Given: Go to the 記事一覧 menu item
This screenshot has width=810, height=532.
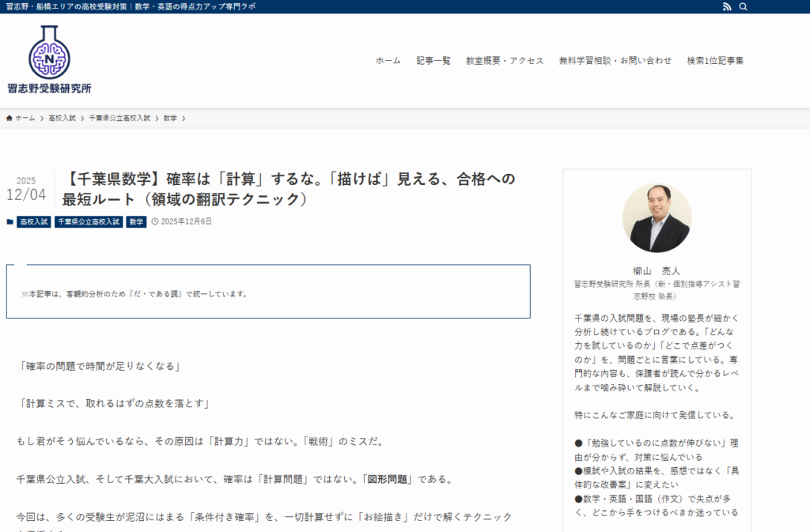Looking at the screenshot, I should tap(433, 61).
